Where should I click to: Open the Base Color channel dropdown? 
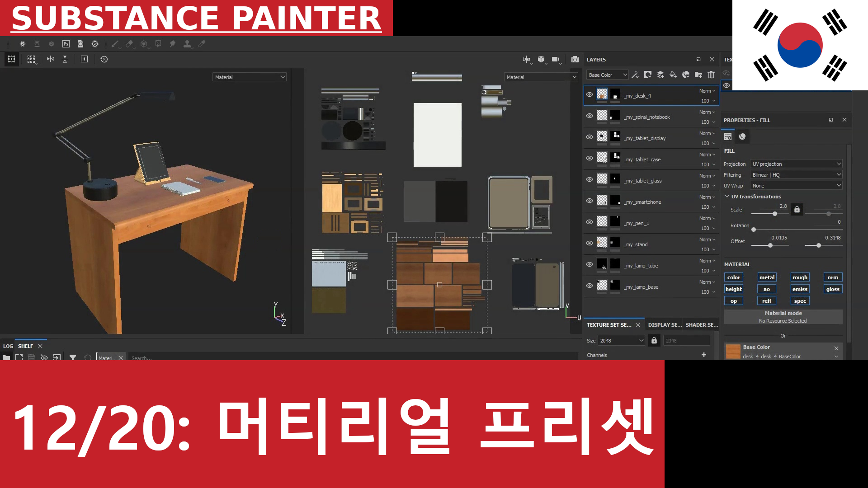coord(608,75)
